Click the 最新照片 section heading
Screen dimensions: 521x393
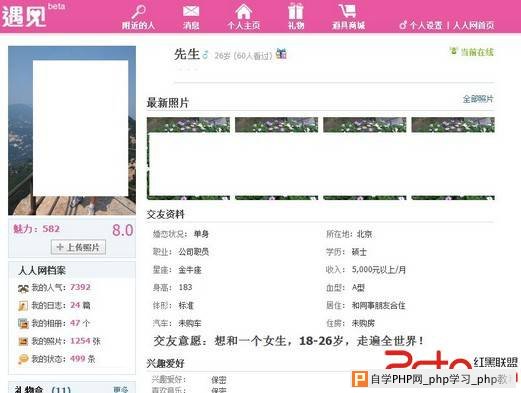pyautogui.click(x=168, y=103)
